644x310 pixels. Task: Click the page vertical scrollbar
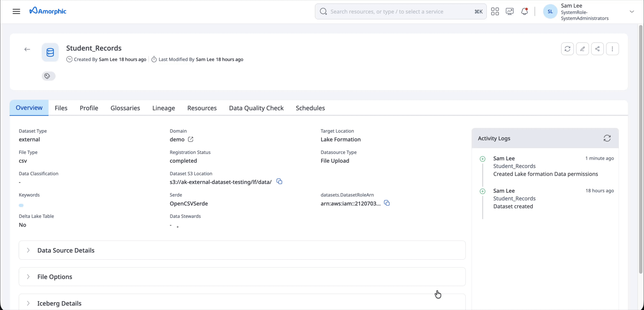coord(641,149)
